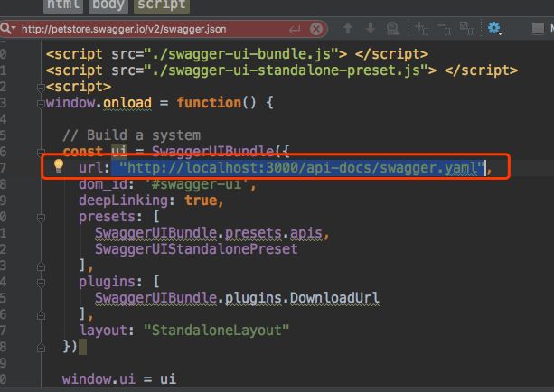Collapse the SwaggerUIBundle call fold marker
This screenshot has height=392, width=554.
click(x=41, y=153)
